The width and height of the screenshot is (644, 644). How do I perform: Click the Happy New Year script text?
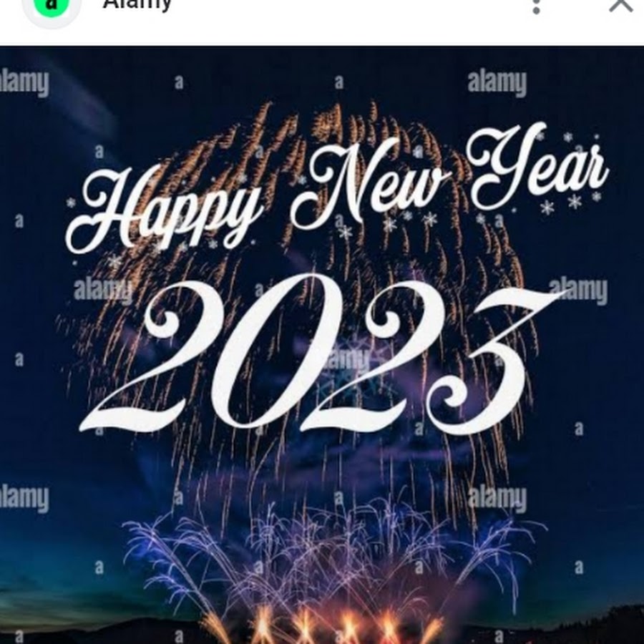click(337, 187)
